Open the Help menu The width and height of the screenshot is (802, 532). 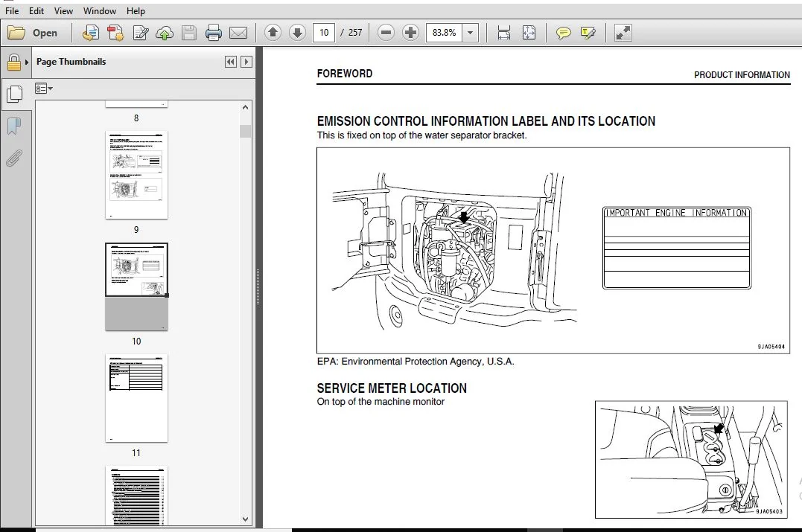pyautogui.click(x=136, y=10)
